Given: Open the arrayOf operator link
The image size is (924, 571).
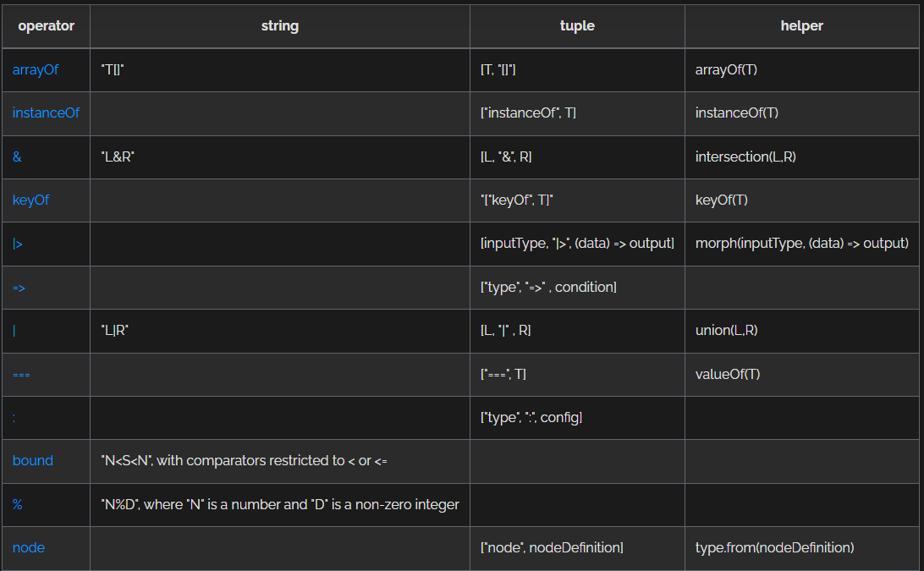Looking at the screenshot, I should [x=36, y=69].
